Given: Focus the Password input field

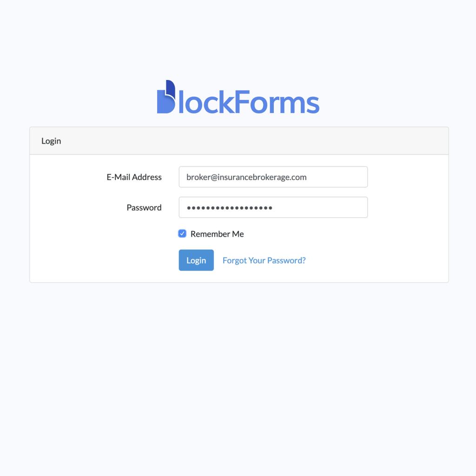Looking at the screenshot, I should [x=273, y=207].
